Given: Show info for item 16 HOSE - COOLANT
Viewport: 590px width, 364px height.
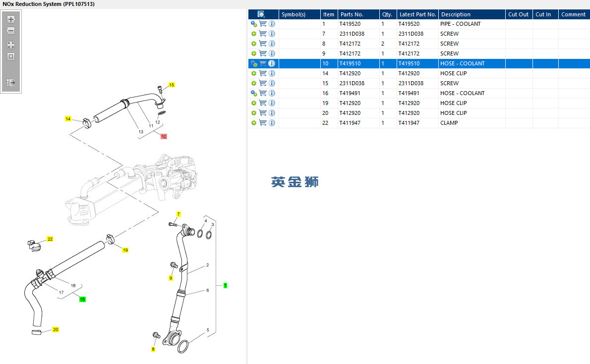Looking at the screenshot, I should [272, 93].
